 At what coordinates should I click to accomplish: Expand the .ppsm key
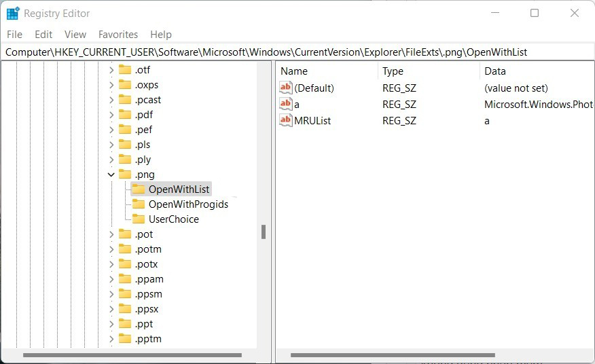coord(111,294)
